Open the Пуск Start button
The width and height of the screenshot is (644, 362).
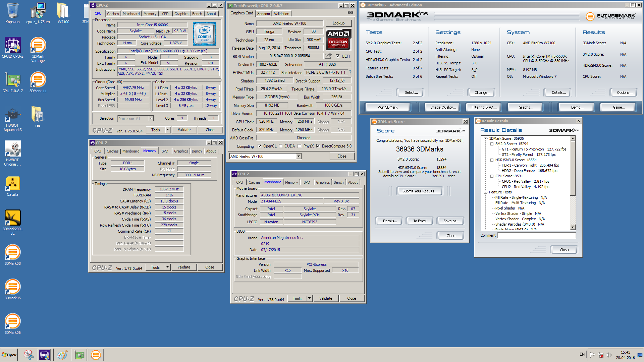[x=9, y=355]
